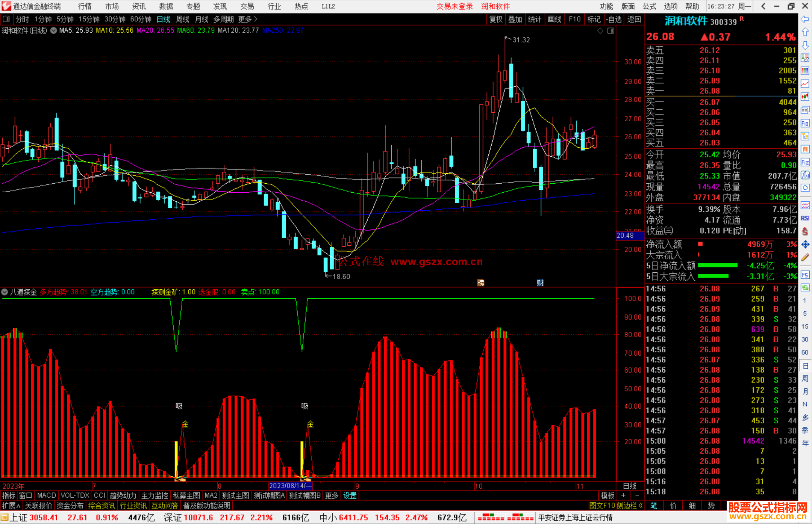This screenshot has width=812, height=524.
Task: Click the 复权 button above chart
Action: tap(496, 19)
